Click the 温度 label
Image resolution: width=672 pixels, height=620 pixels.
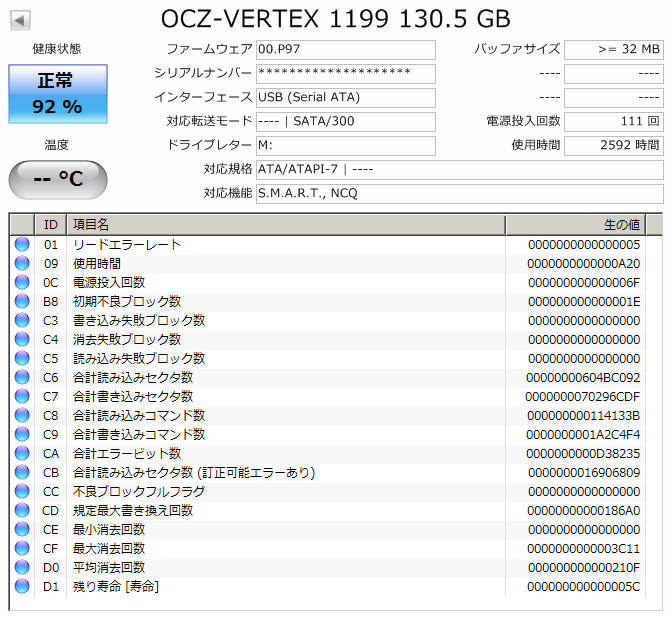point(57,145)
